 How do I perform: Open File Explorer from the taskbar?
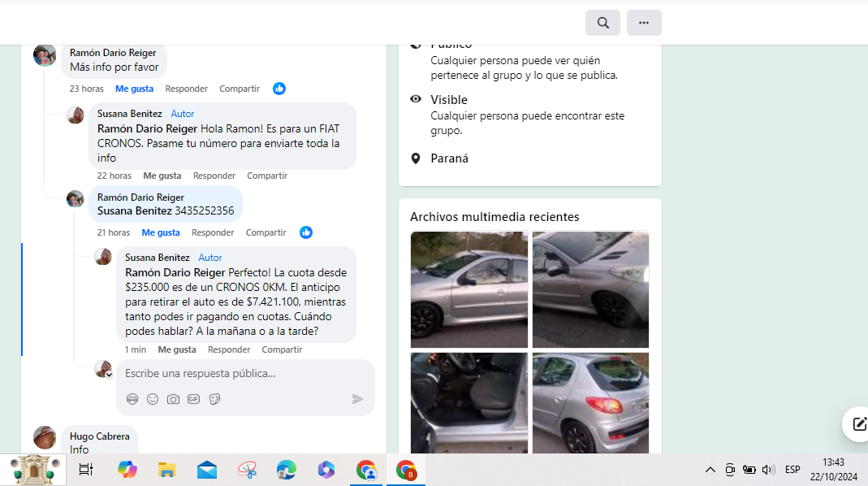(x=166, y=471)
